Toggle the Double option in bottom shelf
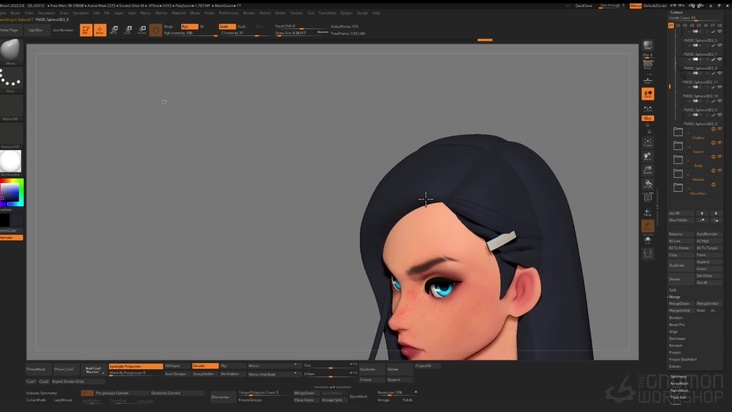The width and height of the screenshot is (732, 412). coord(205,366)
